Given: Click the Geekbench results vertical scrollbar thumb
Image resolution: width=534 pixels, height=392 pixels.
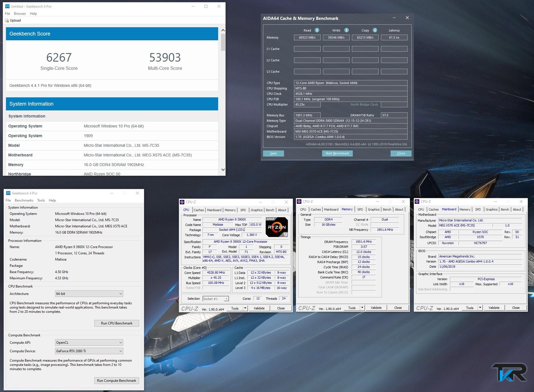Looking at the screenshot, I should point(223,42).
